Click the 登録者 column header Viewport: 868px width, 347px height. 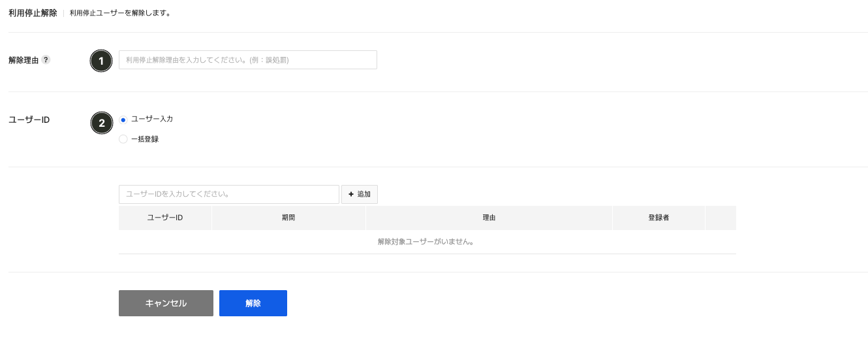coord(659,218)
